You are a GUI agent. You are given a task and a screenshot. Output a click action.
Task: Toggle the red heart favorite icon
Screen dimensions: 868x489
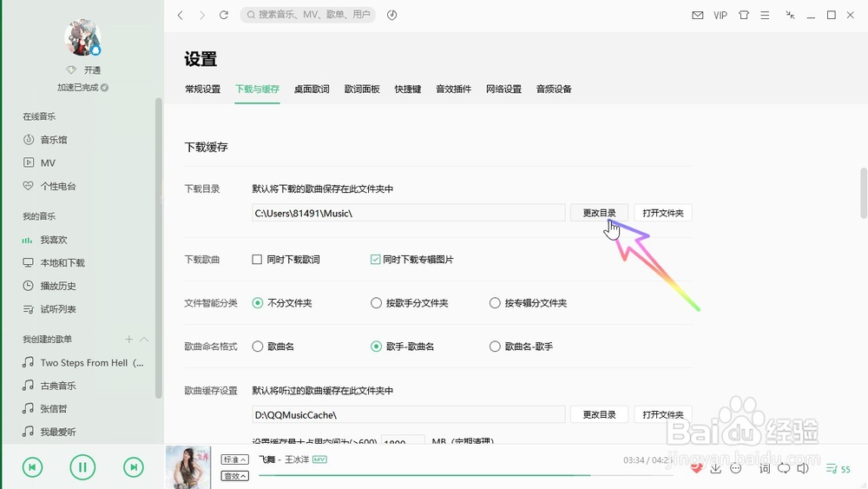click(x=696, y=468)
